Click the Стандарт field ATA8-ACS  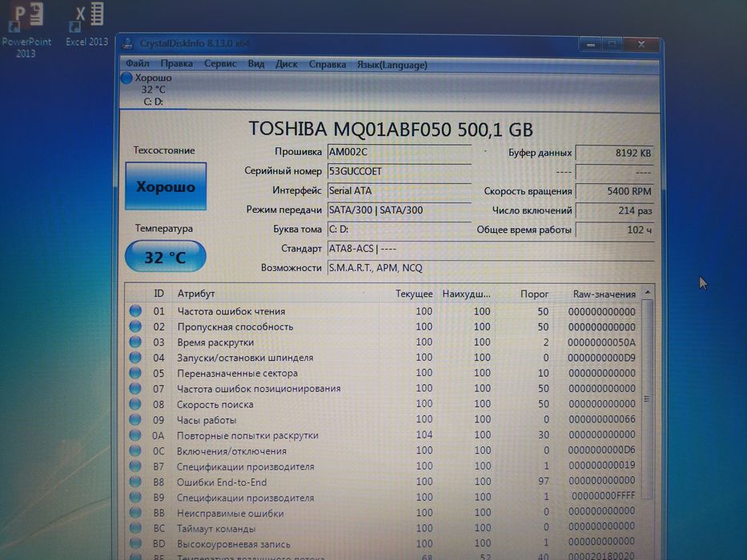[x=491, y=249]
